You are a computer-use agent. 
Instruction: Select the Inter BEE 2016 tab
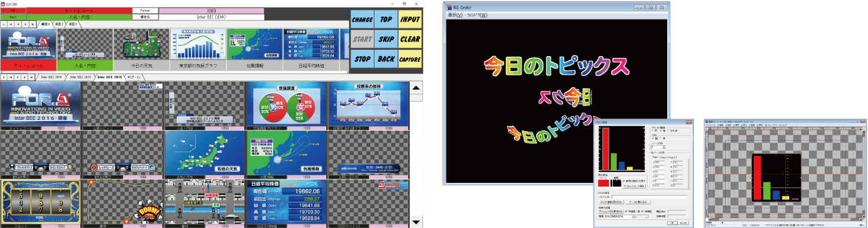click(109, 77)
